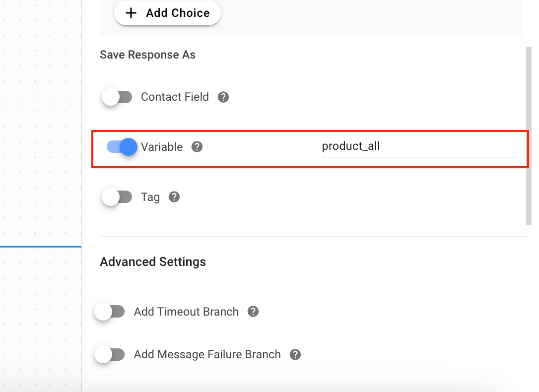Click the Add Message Failure Branch label
Image resolution: width=539 pixels, height=392 pixels.
click(x=207, y=354)
